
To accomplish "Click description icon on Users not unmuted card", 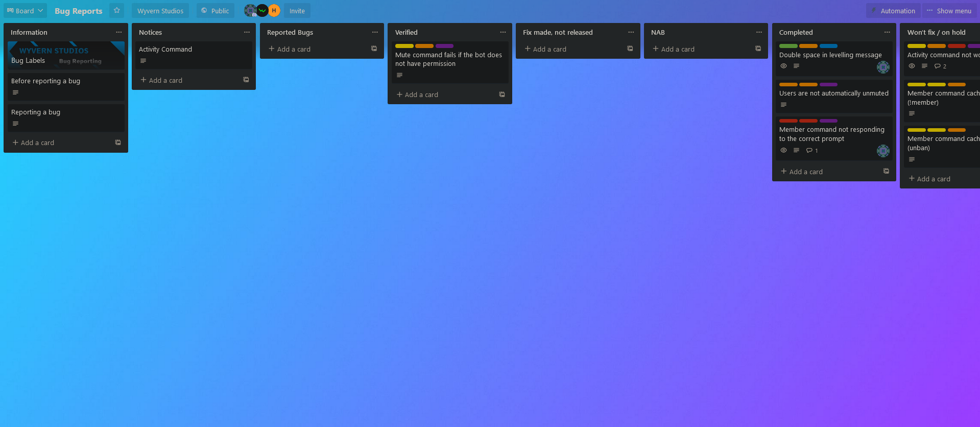I will tap(783, 105).
